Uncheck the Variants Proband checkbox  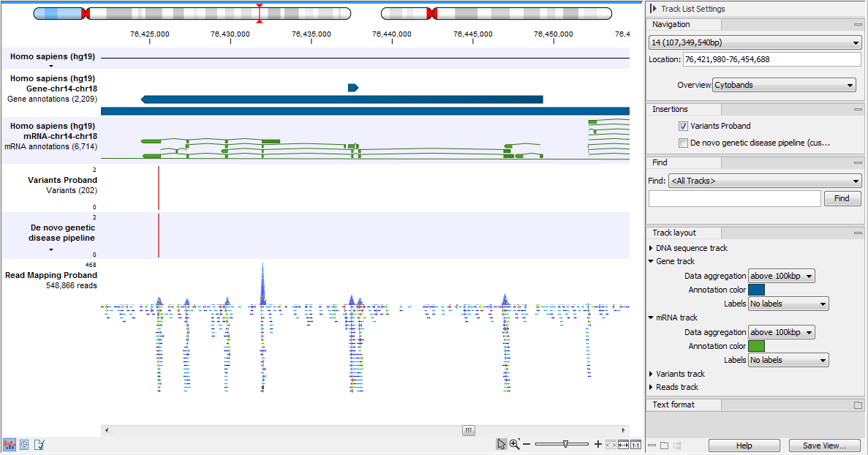(683, 126)
